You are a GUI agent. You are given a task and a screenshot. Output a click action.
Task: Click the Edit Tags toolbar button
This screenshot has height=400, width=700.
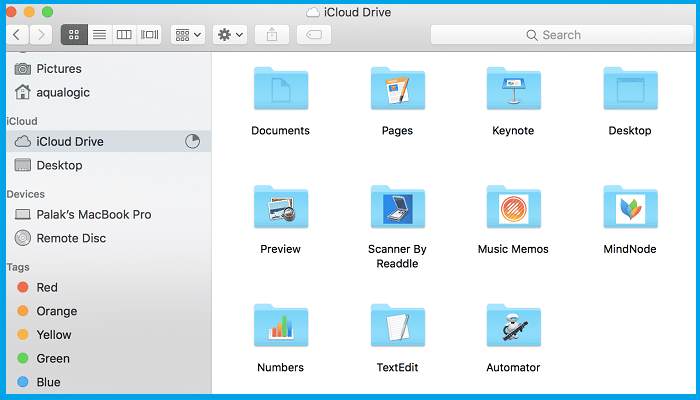314,34
